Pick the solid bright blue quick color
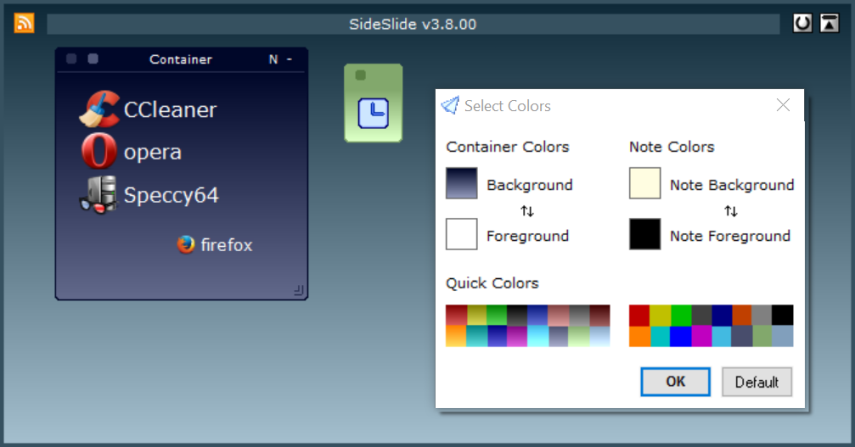This screenshot has height=447, width=855. coord(681,336)
